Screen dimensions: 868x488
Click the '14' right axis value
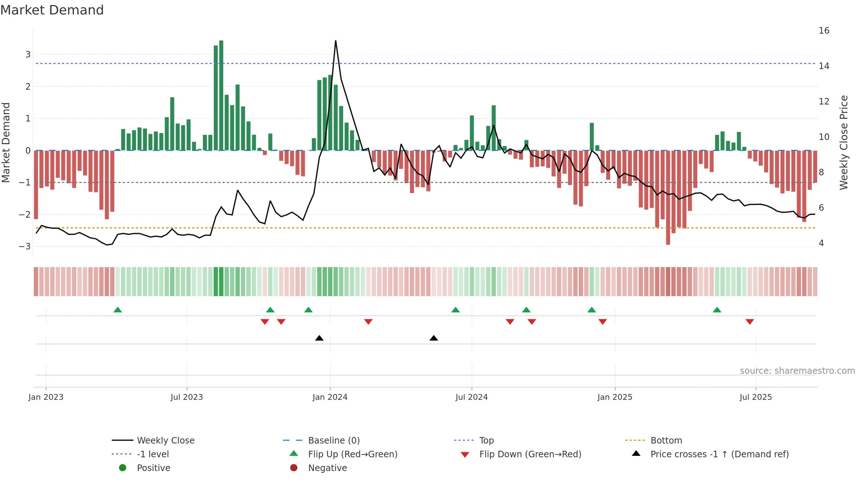824,66
